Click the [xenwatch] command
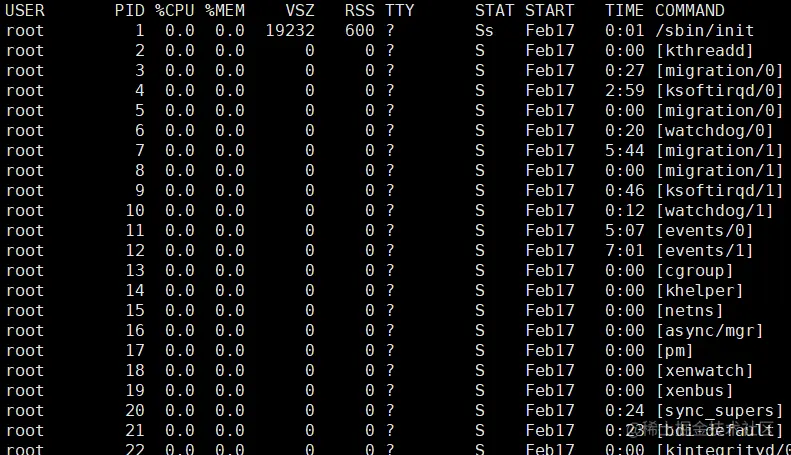791x455 pixels. click(705, 370)
